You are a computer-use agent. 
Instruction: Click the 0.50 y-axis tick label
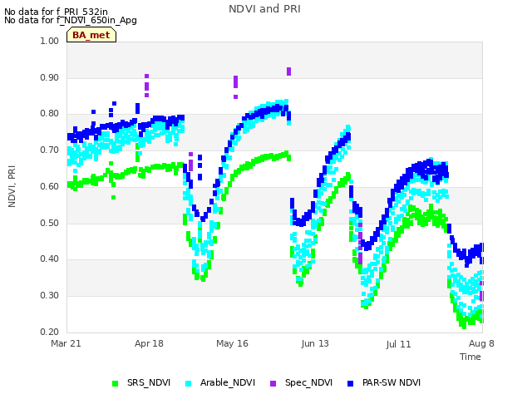pyautogui.click(x=50, y=224)
